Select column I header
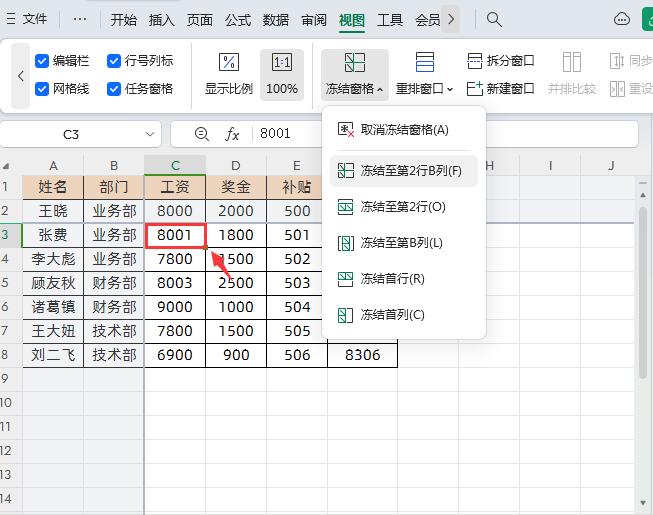 coord(550,166)
